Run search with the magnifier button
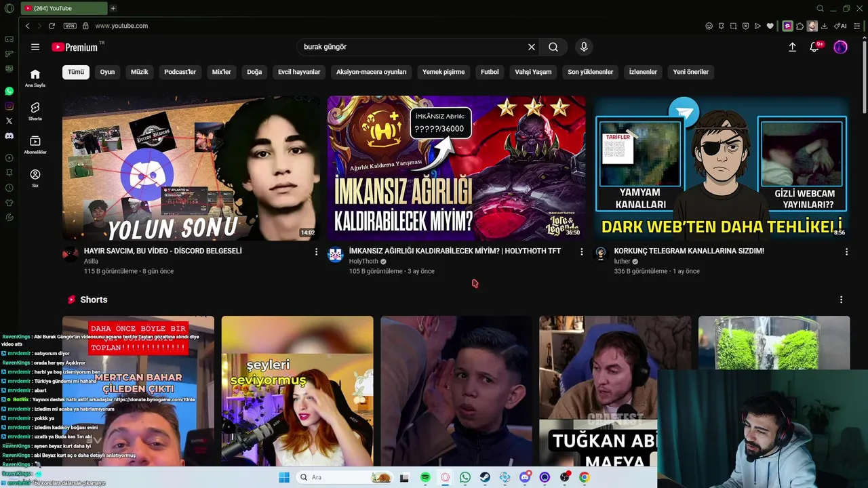868x488 pixels. [x=553, y=47]
